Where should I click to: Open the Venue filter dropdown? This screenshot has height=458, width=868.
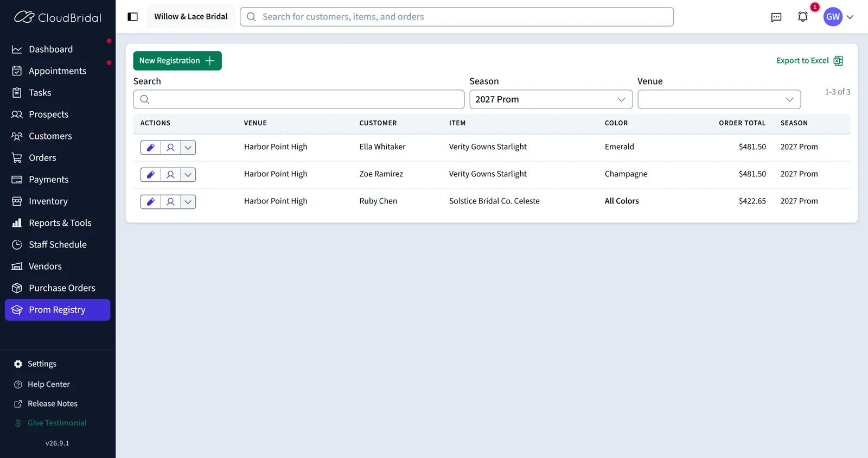[719, 99]
